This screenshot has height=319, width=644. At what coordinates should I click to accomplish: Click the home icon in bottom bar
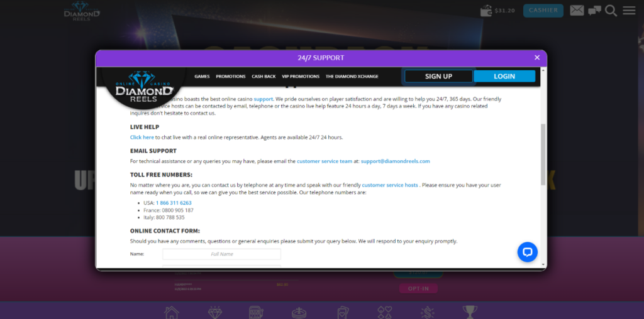point(172,313)
